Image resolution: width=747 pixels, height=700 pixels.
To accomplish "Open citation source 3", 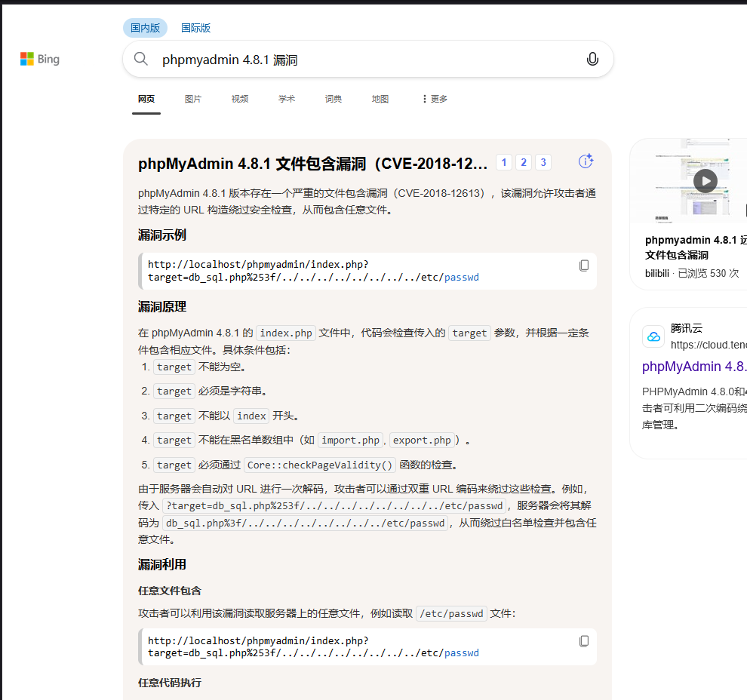I will (x=543, y=161).
